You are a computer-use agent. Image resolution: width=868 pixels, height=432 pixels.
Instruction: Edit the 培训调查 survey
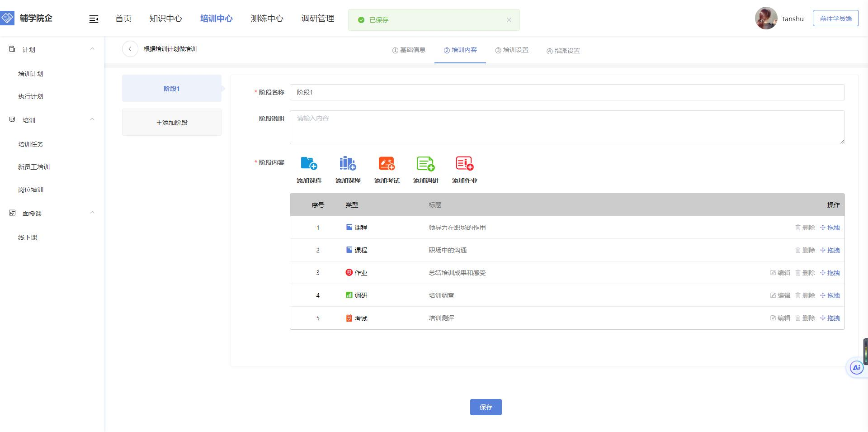pyautogui.click(x=780, y=295)
